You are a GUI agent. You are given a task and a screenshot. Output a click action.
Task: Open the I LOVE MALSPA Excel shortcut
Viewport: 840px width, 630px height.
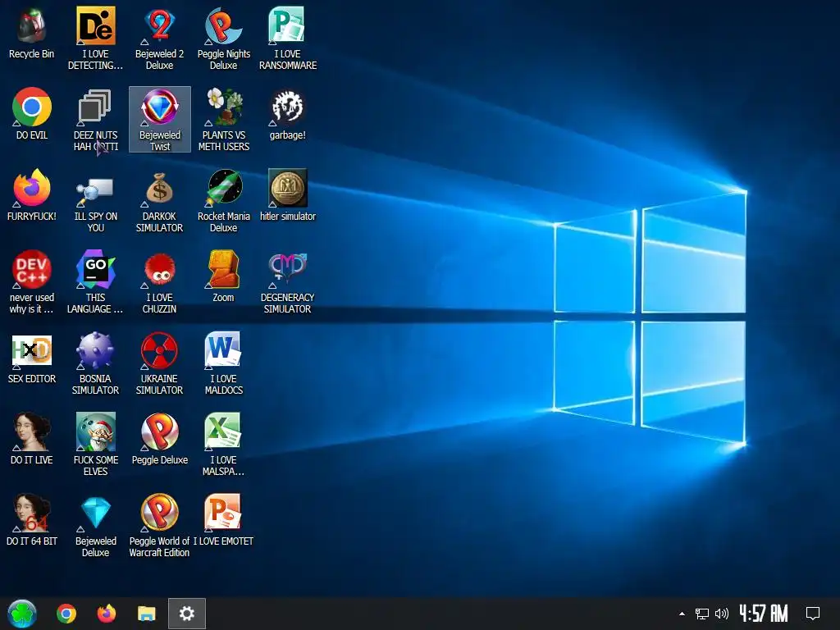pos(223,445)
